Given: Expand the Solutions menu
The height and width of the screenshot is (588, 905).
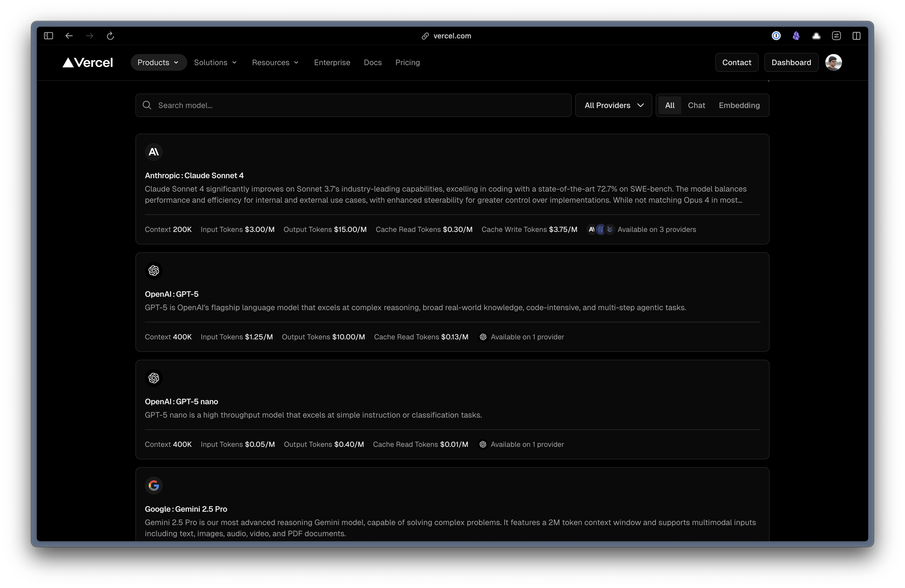Looking at the screenshot, I should 216,62.
